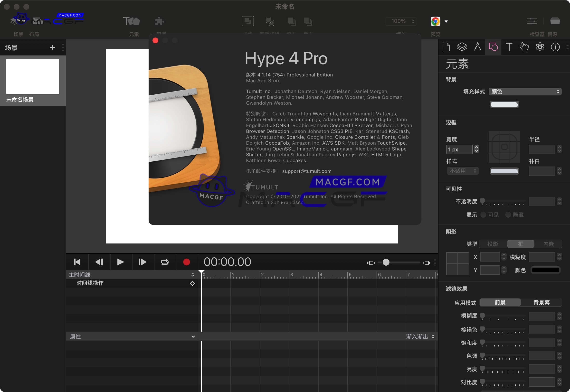Open the border 样式 dropdown
The height and width of the screenshot is (392, 570).
462,171
